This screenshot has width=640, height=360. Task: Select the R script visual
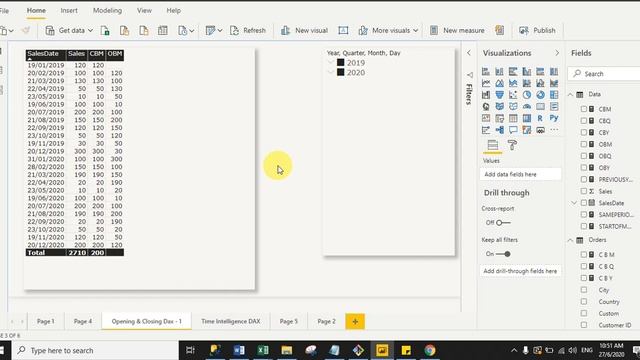(540, 118)
